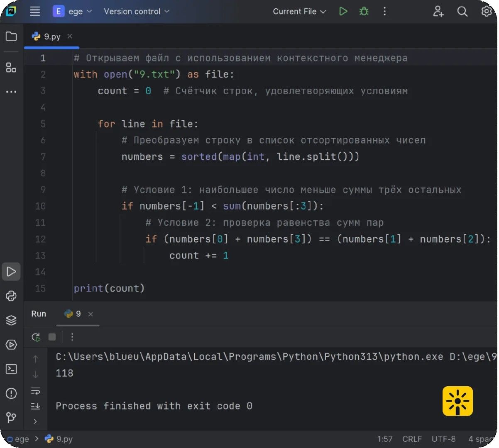Open the Current File run configuration dropdown
Screen dimensions: 499x448
pyautogui.click(x=299, y=12)
